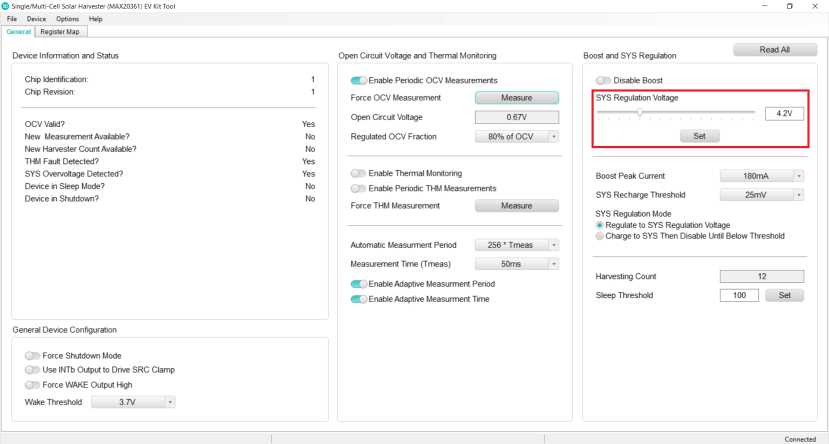Toggle Enable Adaptive Measurment Time switch

click(x=359, y=299)
